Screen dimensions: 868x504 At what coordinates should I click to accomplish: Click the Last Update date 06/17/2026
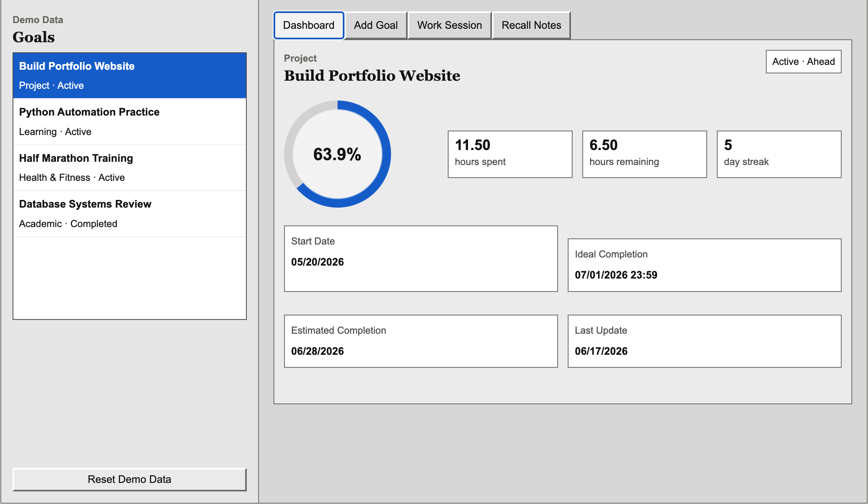[x=601, y=351]
